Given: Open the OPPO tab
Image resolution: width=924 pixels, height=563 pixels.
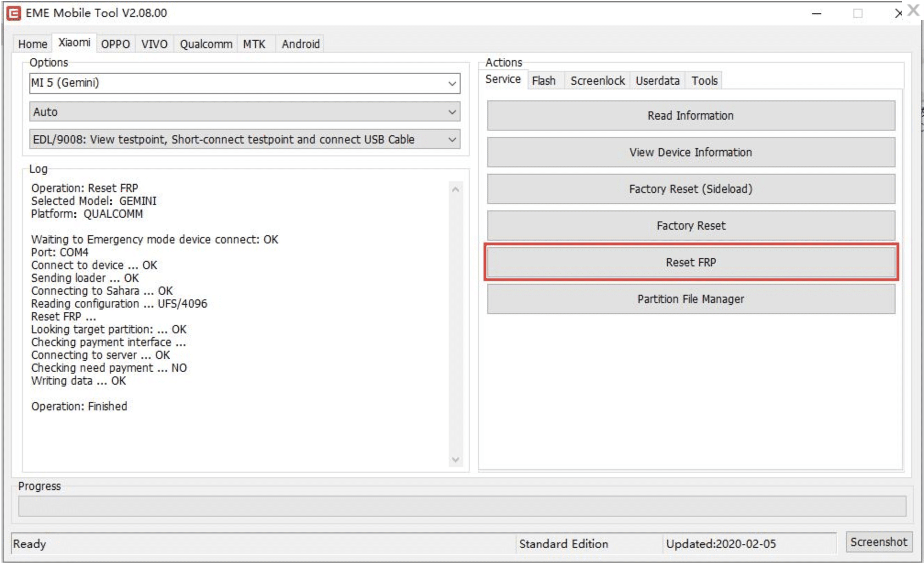Looking at the screenshot, I should coord(115,44).
